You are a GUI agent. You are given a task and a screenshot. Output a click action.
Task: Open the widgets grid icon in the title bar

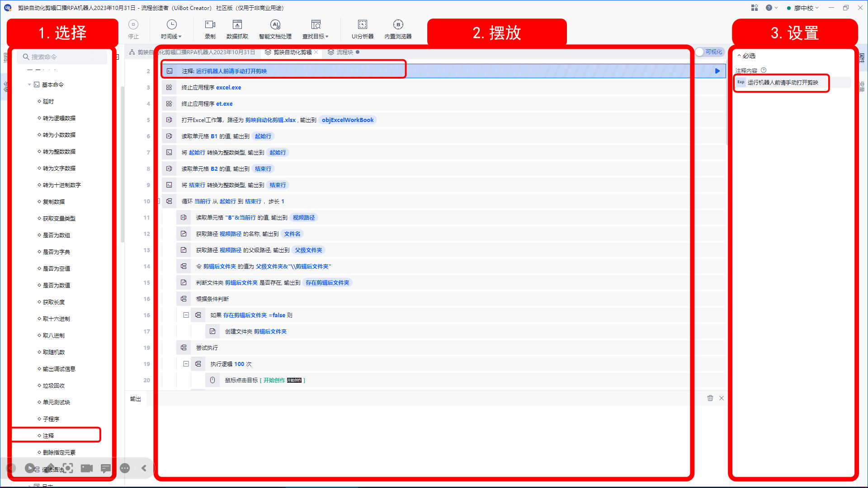[755, 8]
